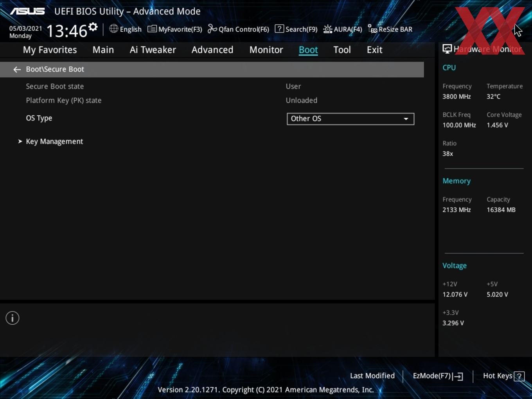Screen dimensions: 532x399
Task: Expand the Key Management submenu
Action: [x=54, y=142]
